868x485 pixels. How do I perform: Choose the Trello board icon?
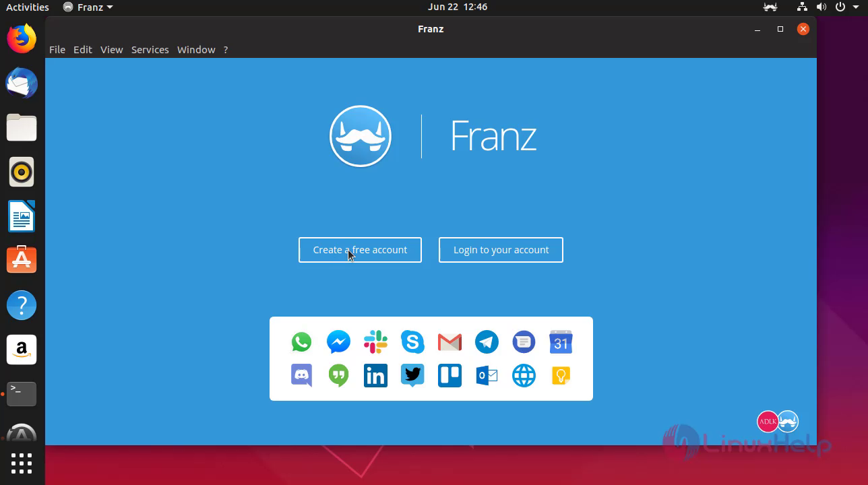449,376
